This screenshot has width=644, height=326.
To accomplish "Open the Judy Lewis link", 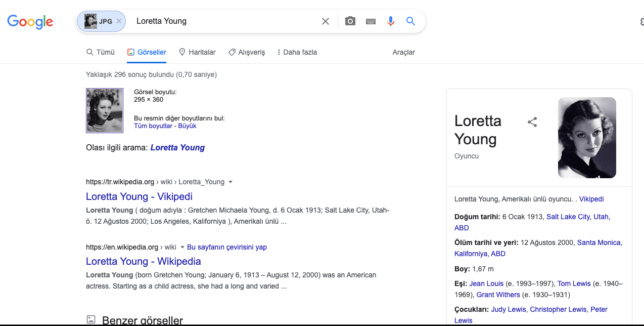I will [509, 309].
